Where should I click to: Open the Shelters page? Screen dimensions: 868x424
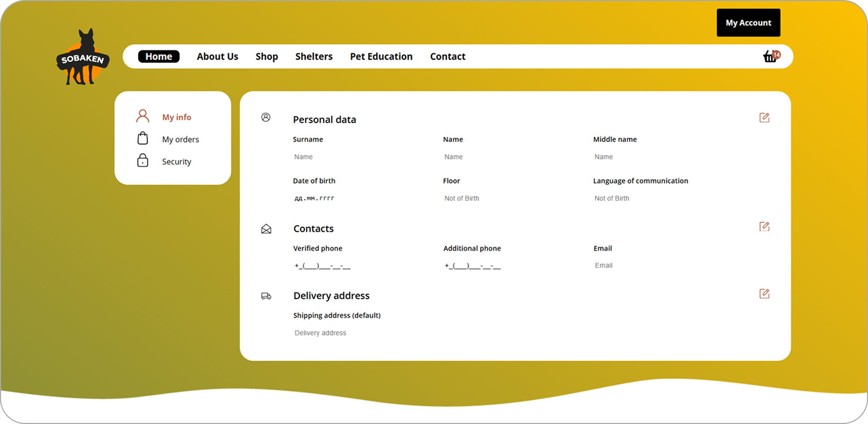pyautogui.click(x=314, y=57)
